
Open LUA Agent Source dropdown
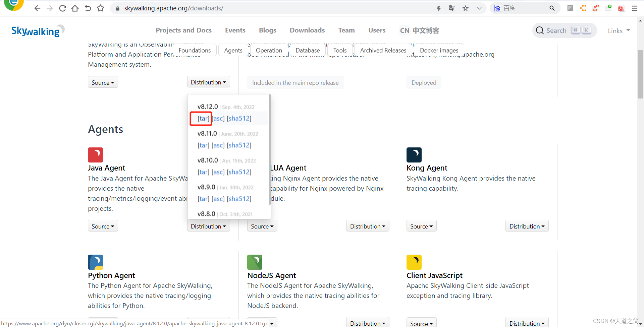[262, 226]
